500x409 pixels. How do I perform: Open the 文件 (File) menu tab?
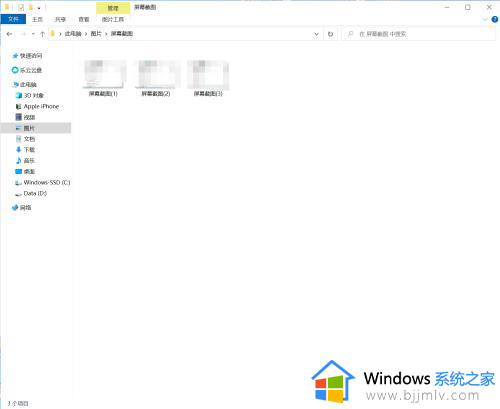click(13, 19)
